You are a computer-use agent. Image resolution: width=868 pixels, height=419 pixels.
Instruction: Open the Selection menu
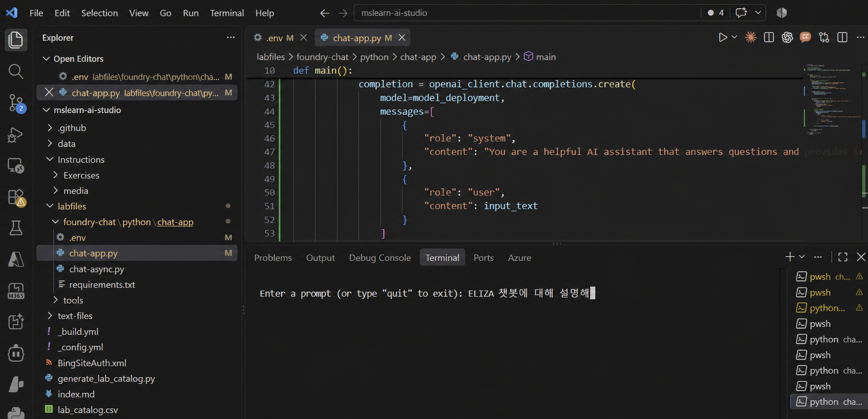pyautogui.click(x=99, y=13)
